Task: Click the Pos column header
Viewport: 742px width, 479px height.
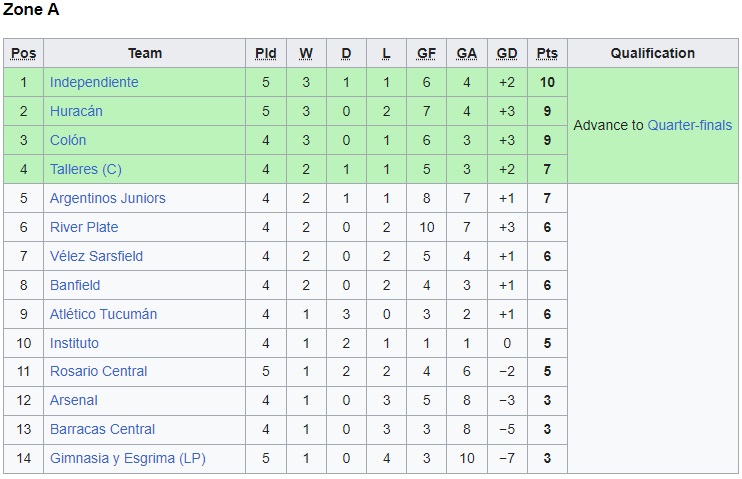Action: 23,53
